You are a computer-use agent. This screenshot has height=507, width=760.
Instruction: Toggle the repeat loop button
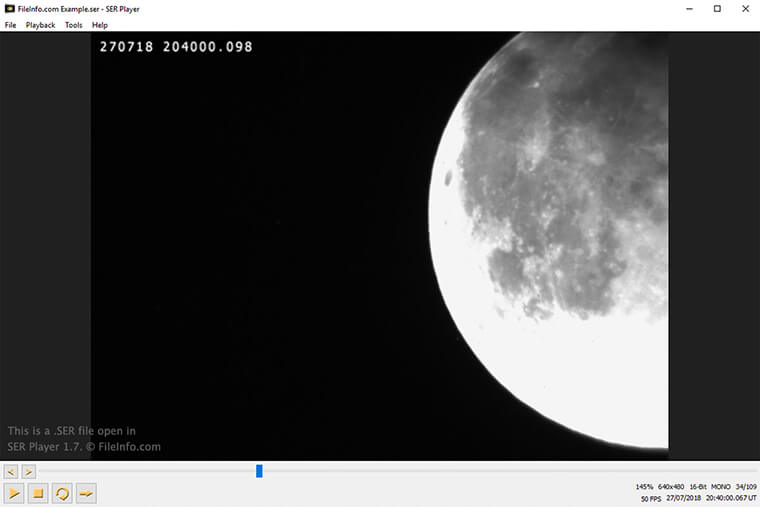click(62, 493)
